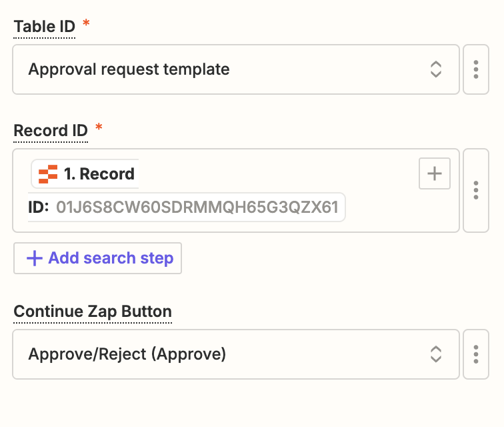Open the Table ID three-dot options menu
The image size is (504, 427).
(476, 69)
